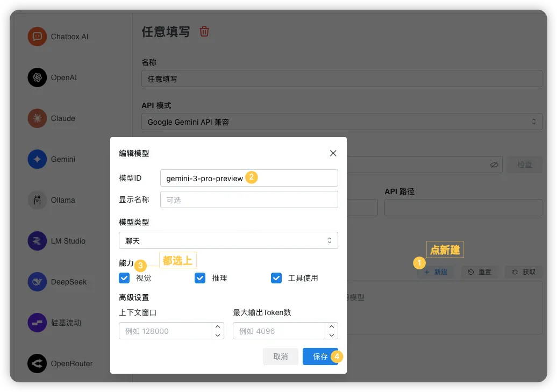Delete this provider via trash icon
The image size is (557, 392).
tap(204, 32)
